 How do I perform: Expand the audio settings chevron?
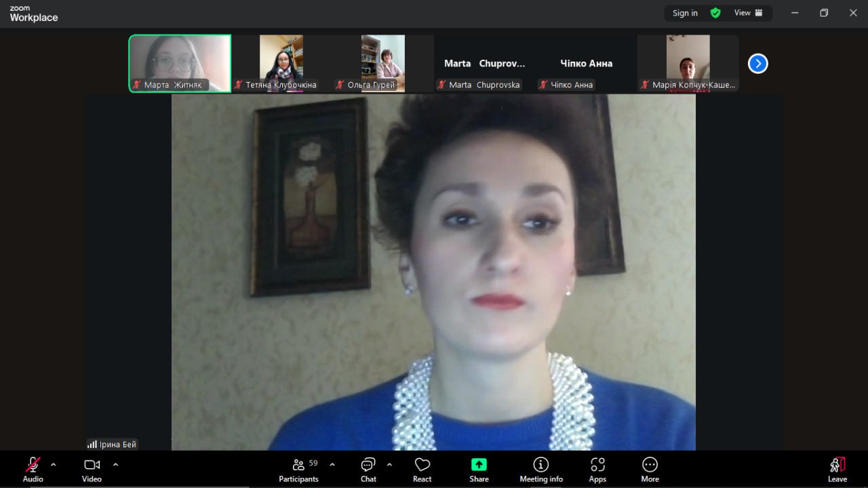(54, 465)
